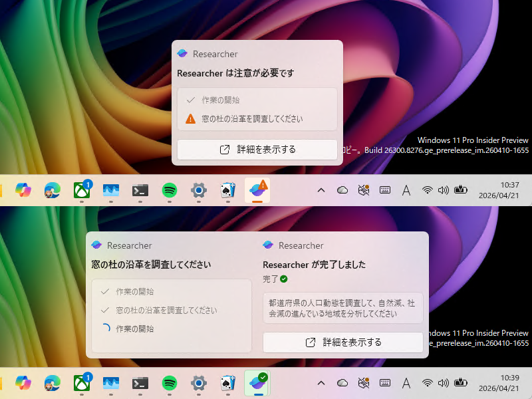Open the clock showing 10:39

tap(499, 383)
